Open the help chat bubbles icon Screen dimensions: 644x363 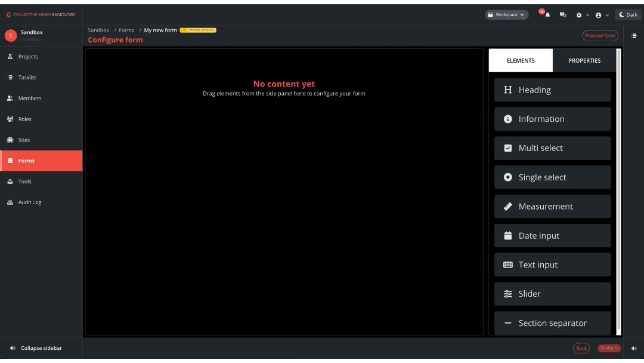563,15
